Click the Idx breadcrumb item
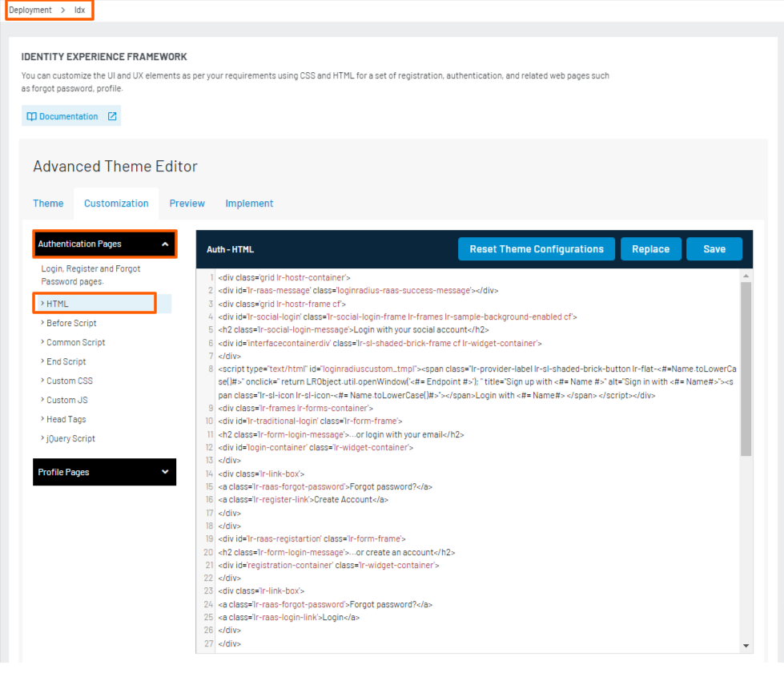The height and width of the screenshot is (673, 784). 79,10
